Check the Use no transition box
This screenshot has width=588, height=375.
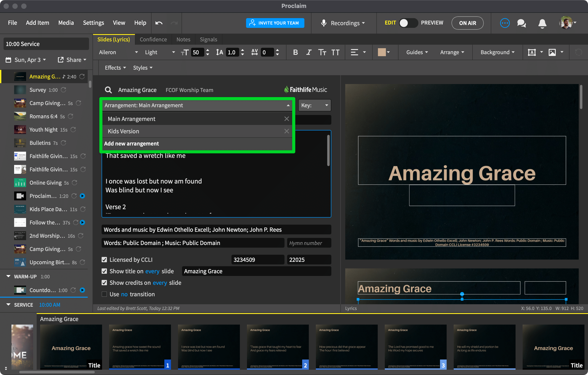pyautogui.click(x=104, y=294)
